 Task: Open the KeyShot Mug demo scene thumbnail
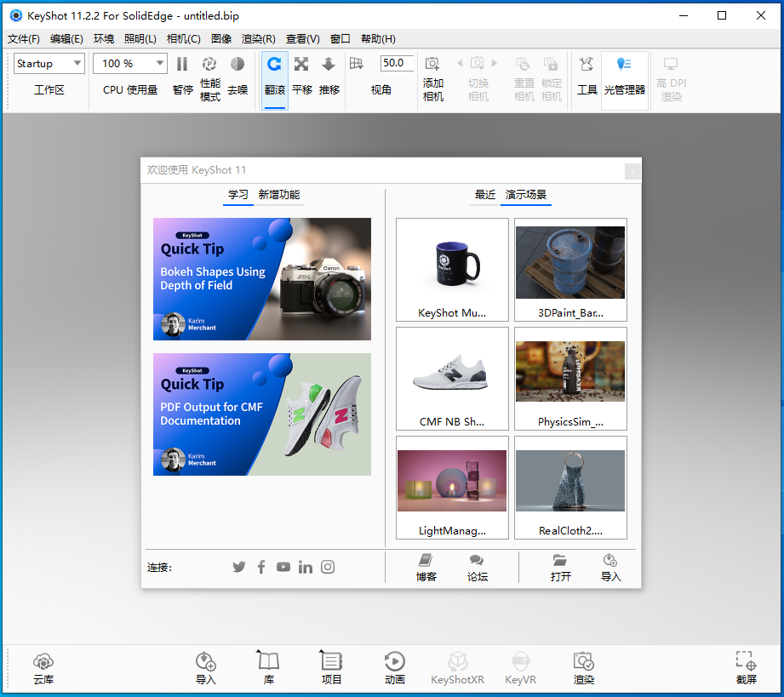[x=452, y=269]
